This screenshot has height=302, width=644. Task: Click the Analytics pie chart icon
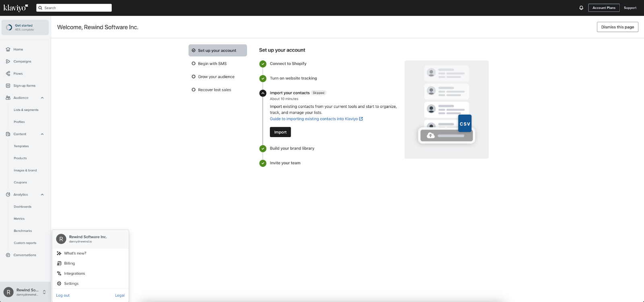coord(8,194)
